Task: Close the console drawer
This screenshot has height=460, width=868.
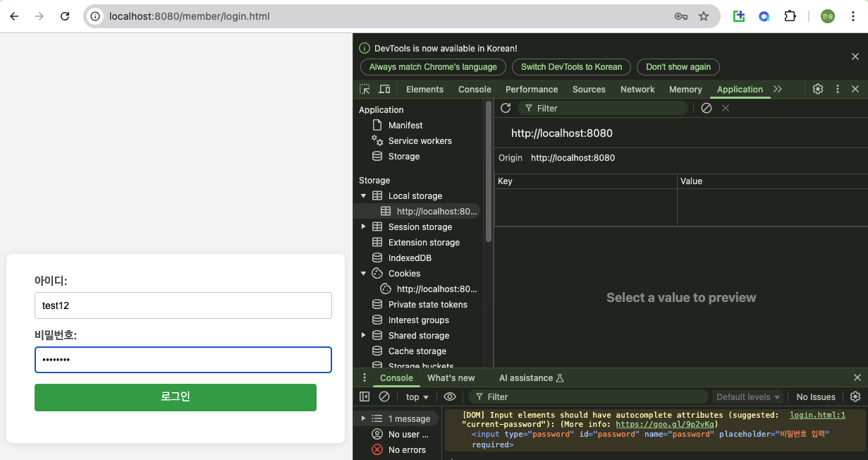Action: coord(857,377)
